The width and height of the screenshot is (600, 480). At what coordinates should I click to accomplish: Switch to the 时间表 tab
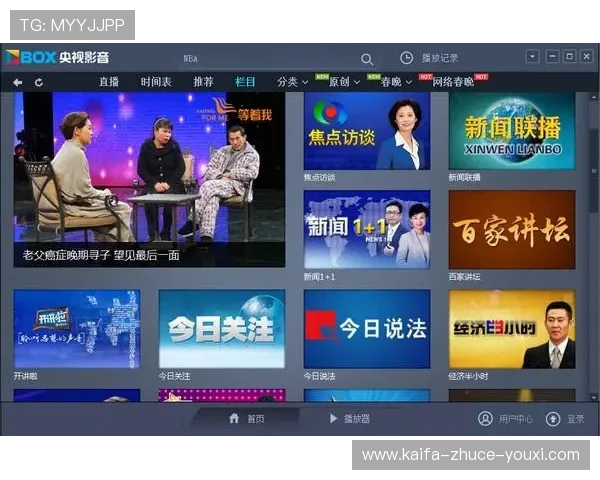pyautogui.click(x=156, y=82)
